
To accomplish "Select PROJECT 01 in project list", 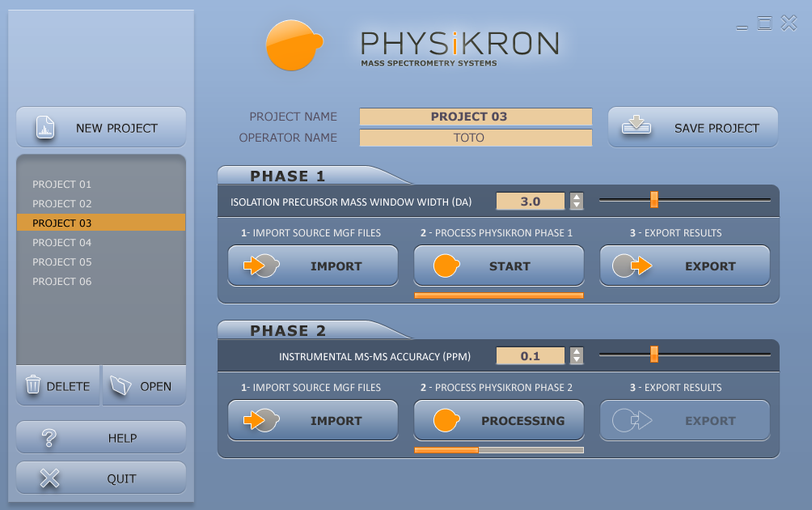I will pyautogui.click(x=101, y=184).
